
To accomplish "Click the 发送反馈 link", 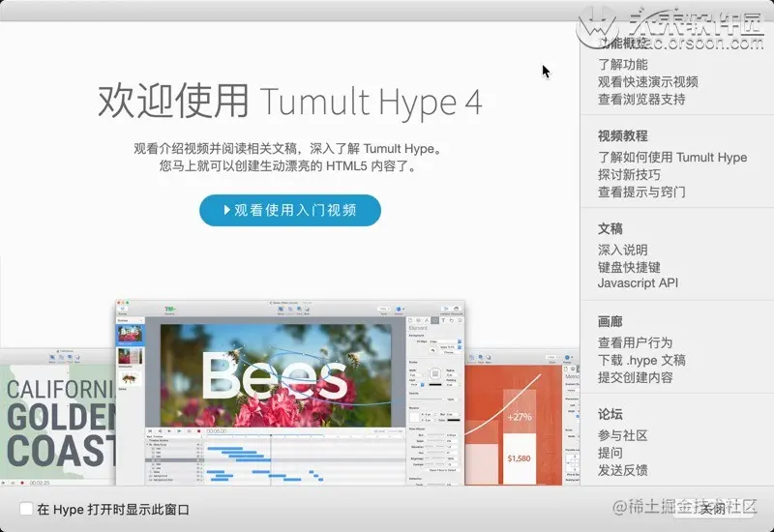I will coord(622,470).
